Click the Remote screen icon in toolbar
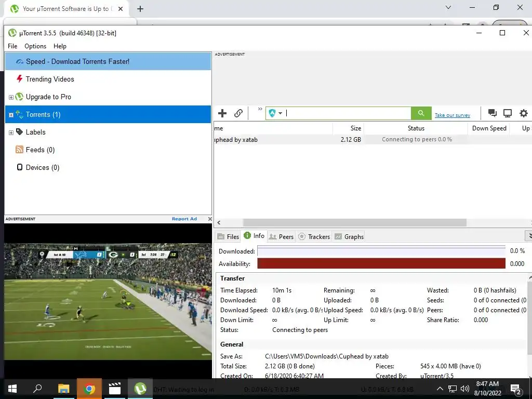 [508, 113]
